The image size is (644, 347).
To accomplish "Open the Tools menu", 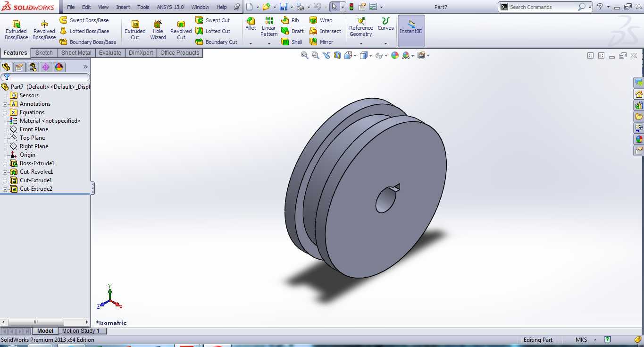I will pos(143,7).
